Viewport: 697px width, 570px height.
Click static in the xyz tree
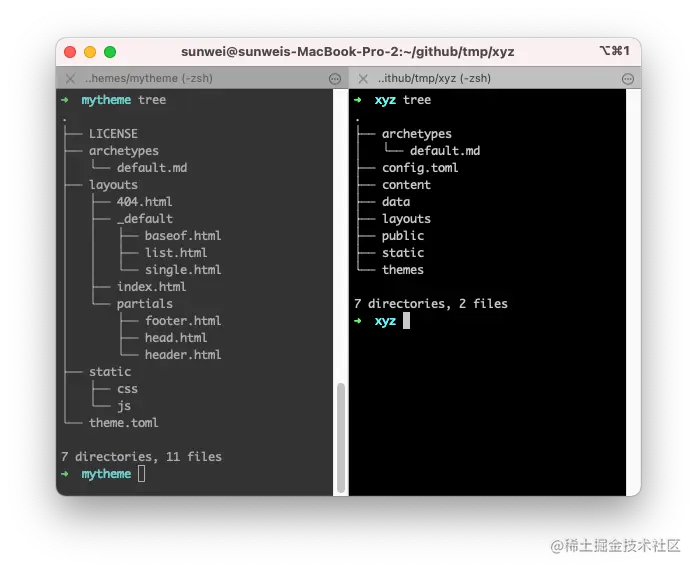click(403, 253)
